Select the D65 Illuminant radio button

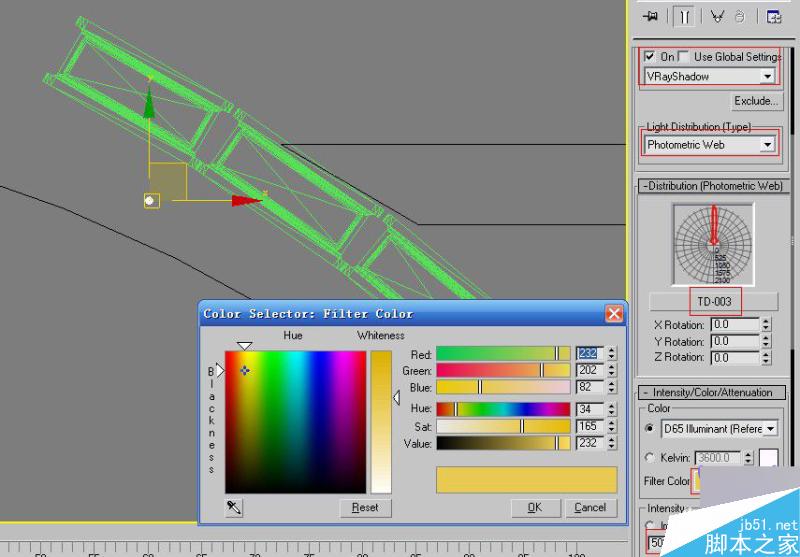pos(649,428)
